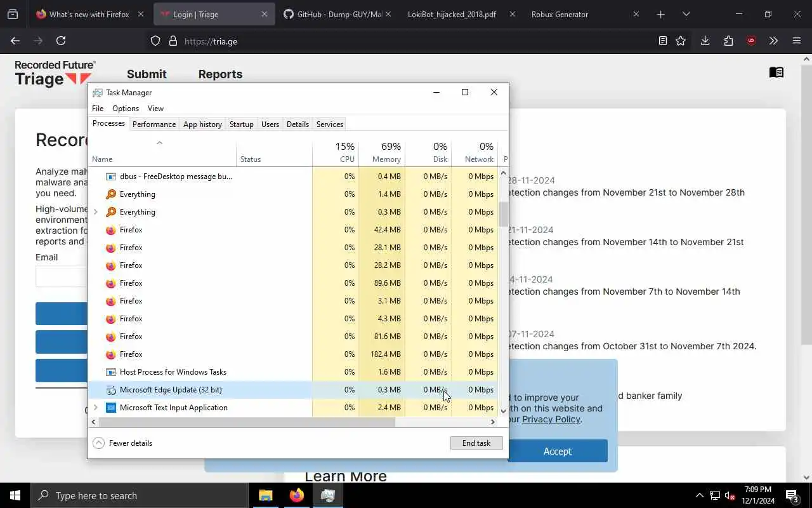Expand Microsoft Text Input Application row
The width and height of the screenshot is (812, 508).
point(96,408)
